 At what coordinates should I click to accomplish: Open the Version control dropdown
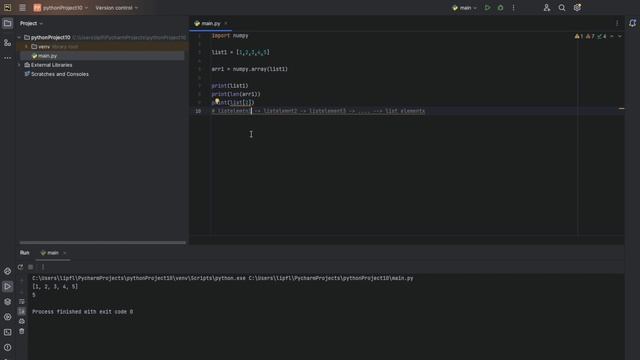click(117, 8)
